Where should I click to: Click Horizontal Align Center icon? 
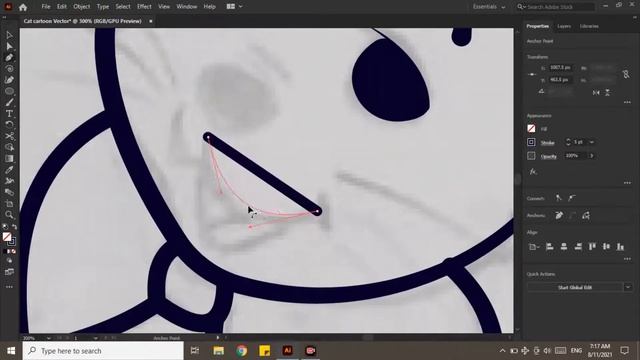point(564,247)
